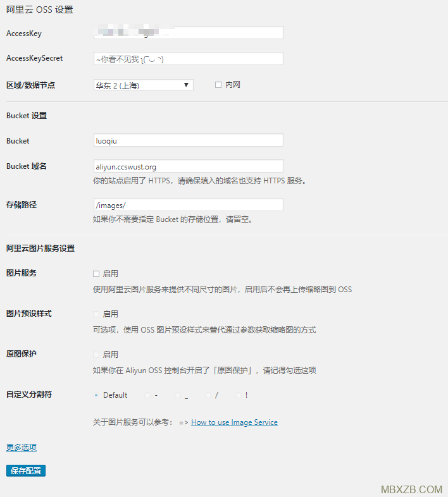Click the Bucket 设置 section heading
Screen dimensions: 448x497
pos(27,116)
